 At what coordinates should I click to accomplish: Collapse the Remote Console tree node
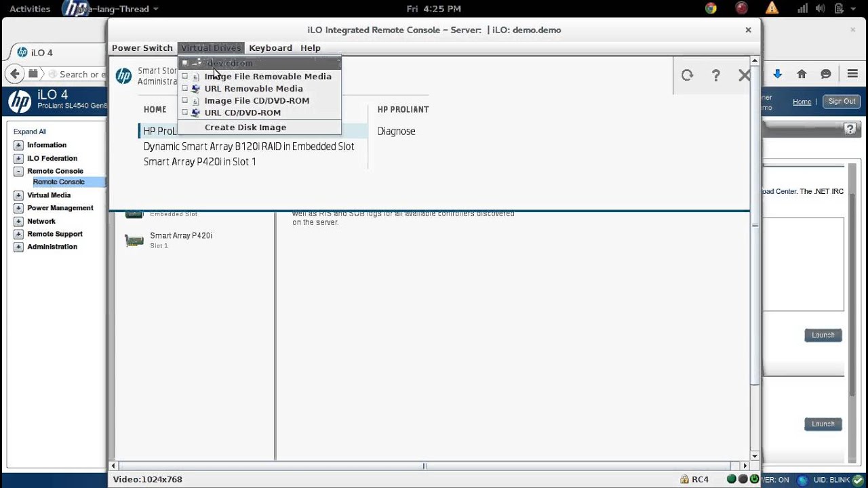tap(18, 171)
